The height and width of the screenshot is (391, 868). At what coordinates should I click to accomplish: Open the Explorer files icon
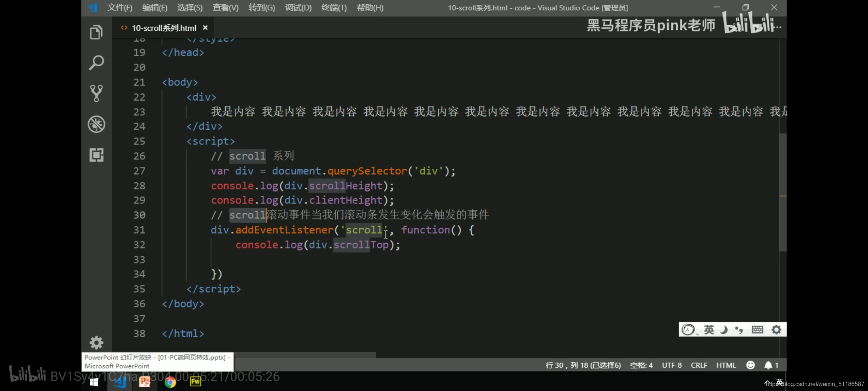(x=96, y=33)
